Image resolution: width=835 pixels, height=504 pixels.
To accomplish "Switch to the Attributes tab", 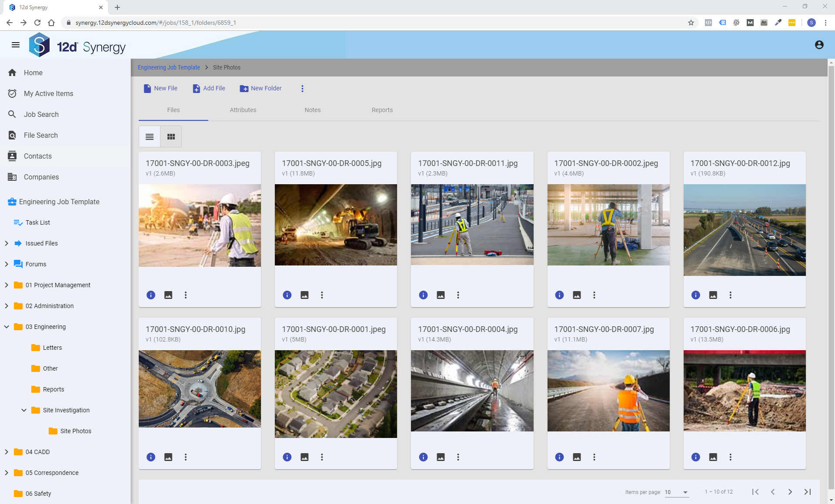I will (243, 110).
